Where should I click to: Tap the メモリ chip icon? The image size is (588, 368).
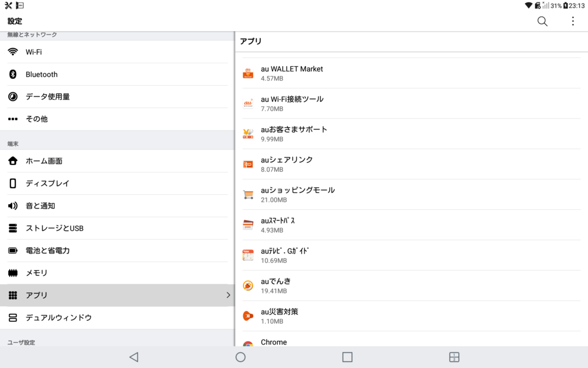(13, 273)
